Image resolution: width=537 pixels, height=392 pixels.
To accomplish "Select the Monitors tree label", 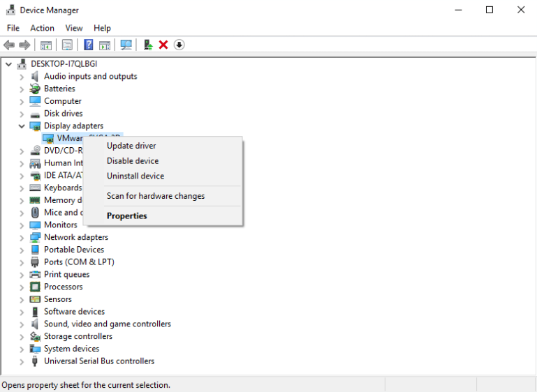I will (61, 225).
